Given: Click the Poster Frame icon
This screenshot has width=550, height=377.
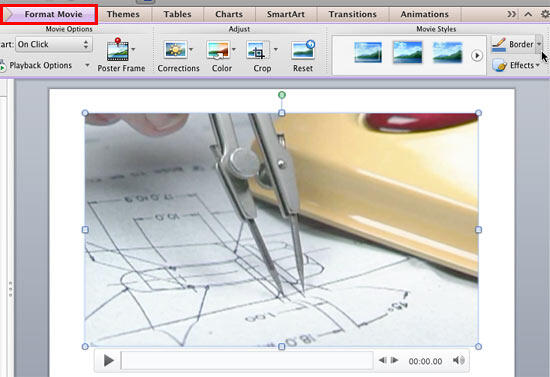Looking at the screenshot, I should (118, 49).
